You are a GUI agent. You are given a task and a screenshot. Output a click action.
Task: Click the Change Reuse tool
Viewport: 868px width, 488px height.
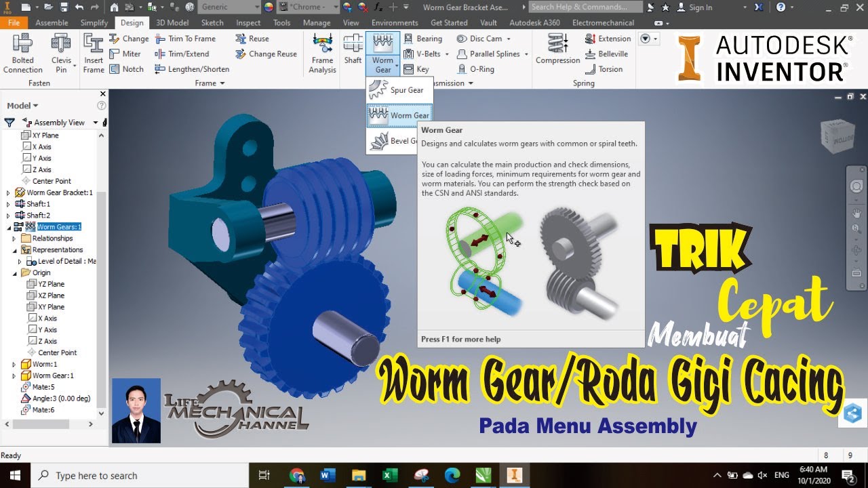click(266, 54)
